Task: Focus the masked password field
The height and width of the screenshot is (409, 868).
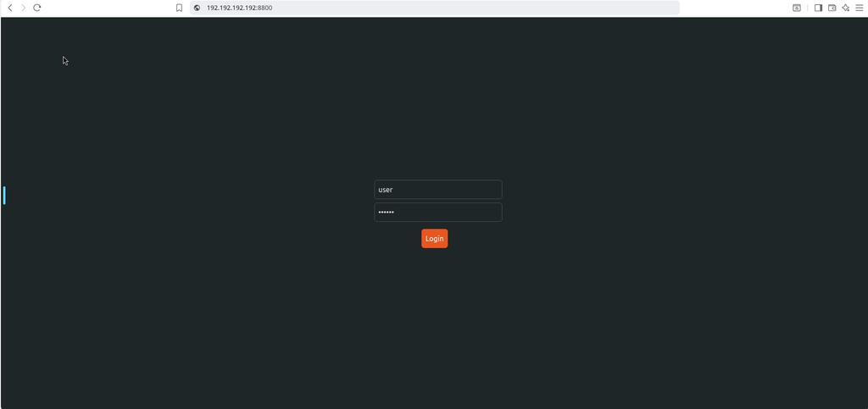Action: [438, 213]
